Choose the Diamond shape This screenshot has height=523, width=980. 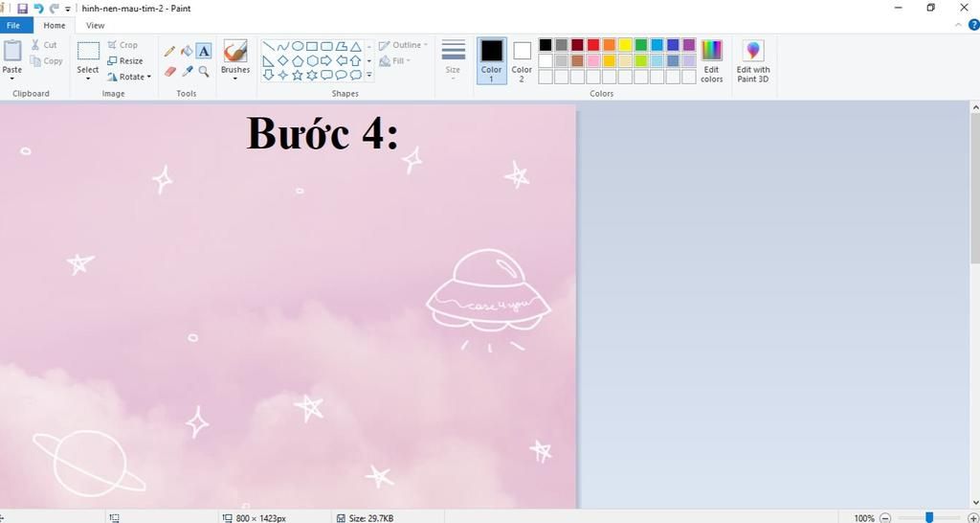283,60
